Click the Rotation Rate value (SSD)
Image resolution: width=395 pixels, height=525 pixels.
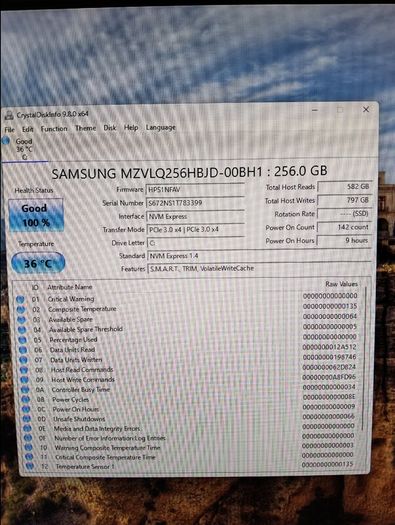[344, 213]
